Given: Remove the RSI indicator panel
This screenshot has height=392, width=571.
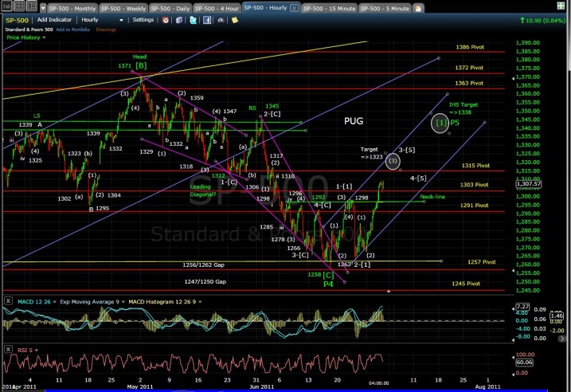Looking at the screenshot, I should pos(8,350).
